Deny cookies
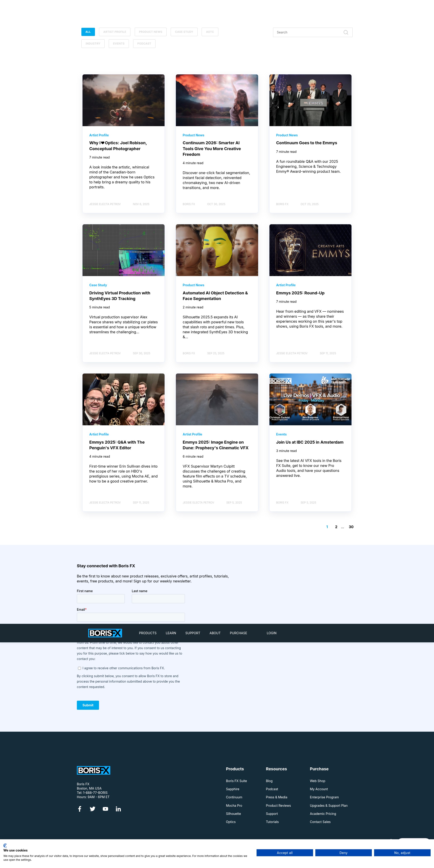The width and height of the screenshot is (434, 868). 343,853
